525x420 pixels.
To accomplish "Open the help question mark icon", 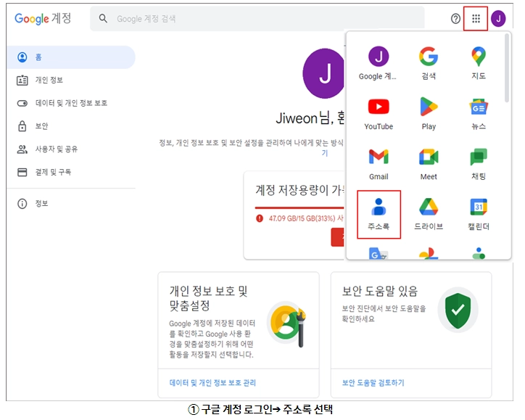I will pyautogui.click(x=455, y=19).
